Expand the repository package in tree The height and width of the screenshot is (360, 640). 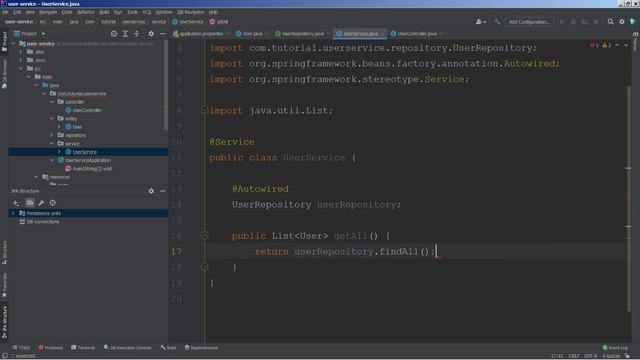(x=52, y=135)
